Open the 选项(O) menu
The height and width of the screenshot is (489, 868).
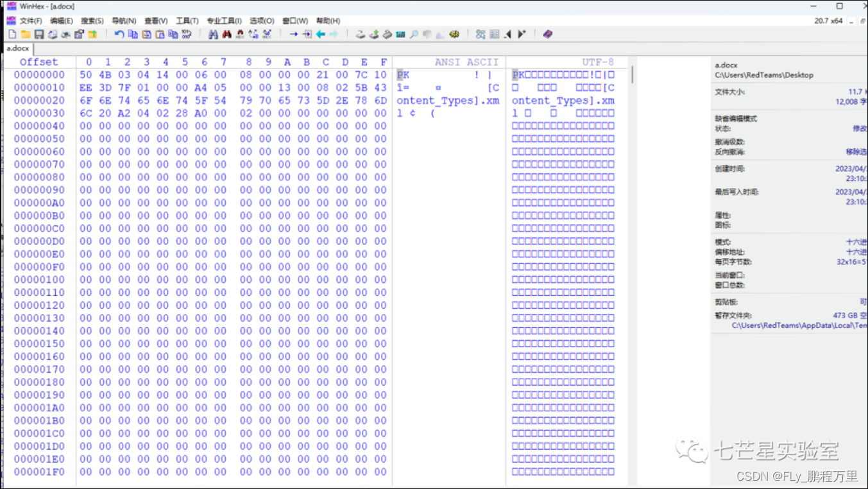point(262,21)
